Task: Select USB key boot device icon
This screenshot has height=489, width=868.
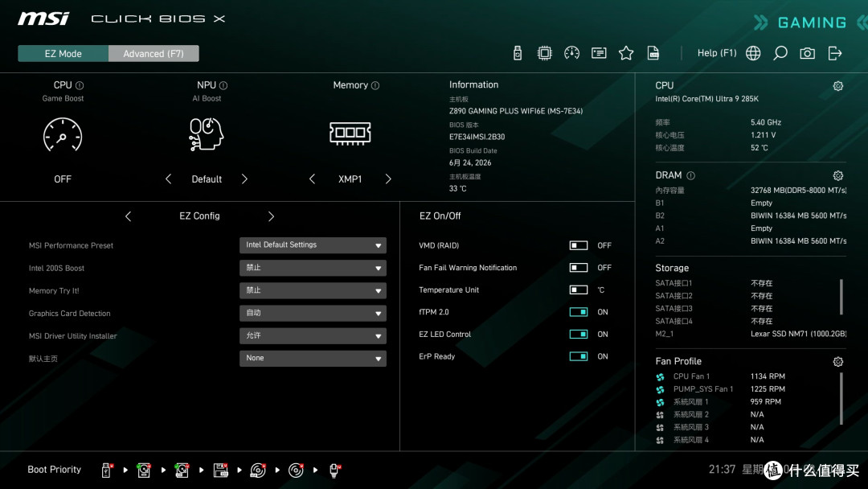Action: pos(107,471)
